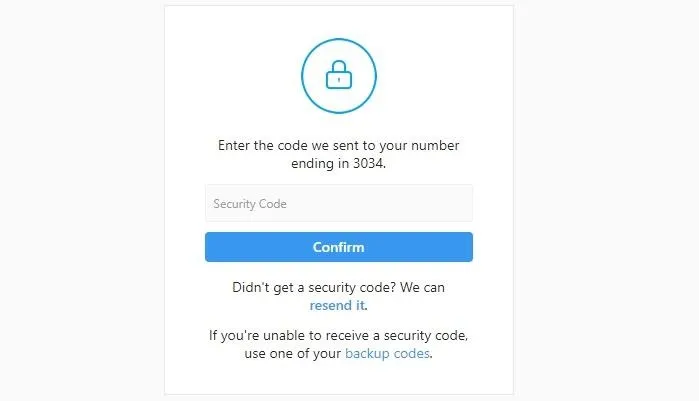Image resolution: width=699 pixels, height=401 pixels.
Task: Click the Confirm button
Action: (339, 247)
